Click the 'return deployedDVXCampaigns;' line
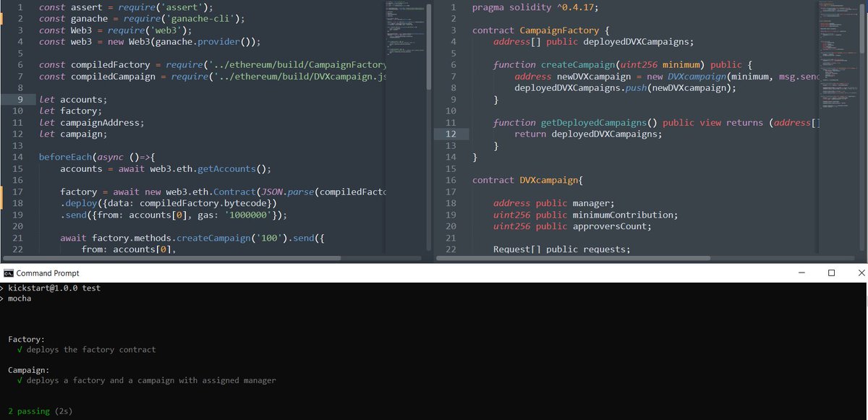This screenshot has width=868, height=420. pos(588,134)
